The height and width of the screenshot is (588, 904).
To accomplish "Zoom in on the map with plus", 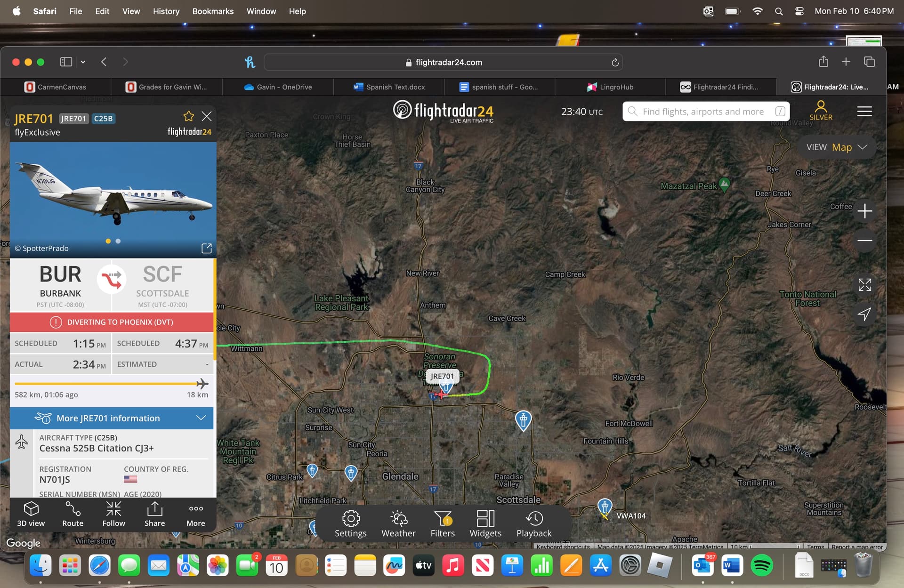I will [x=864, y=211].
